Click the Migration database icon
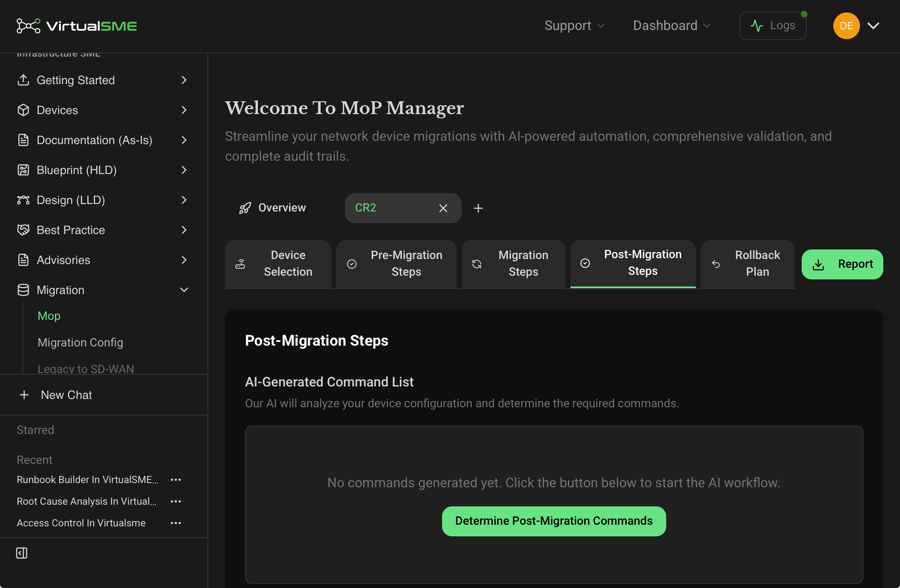This screenshot has height=588, width=900. click(23, 290)
